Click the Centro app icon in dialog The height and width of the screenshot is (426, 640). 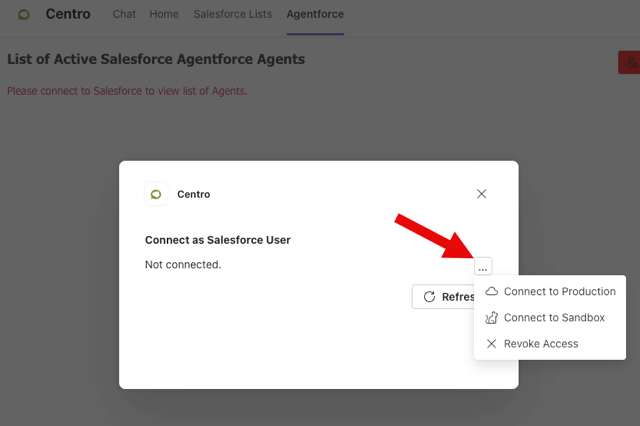coord(156,194)
